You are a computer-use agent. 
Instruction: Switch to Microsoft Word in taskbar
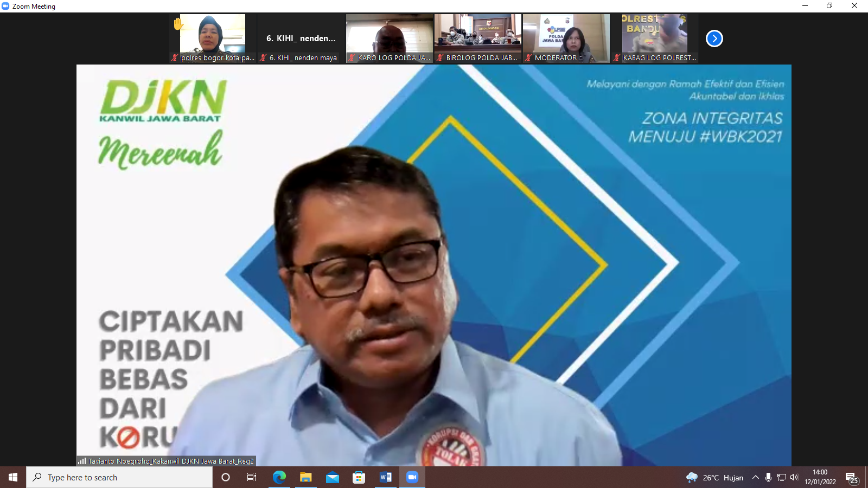tap(386, 477)
